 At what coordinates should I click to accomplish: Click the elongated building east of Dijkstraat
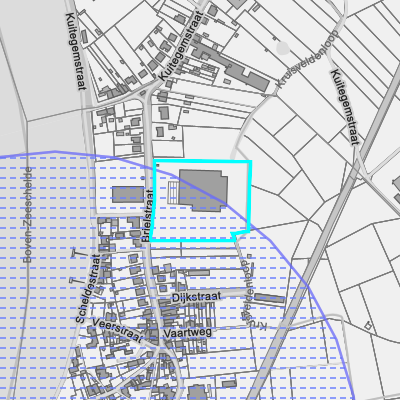pyautogui.click(x=270, y=299)
